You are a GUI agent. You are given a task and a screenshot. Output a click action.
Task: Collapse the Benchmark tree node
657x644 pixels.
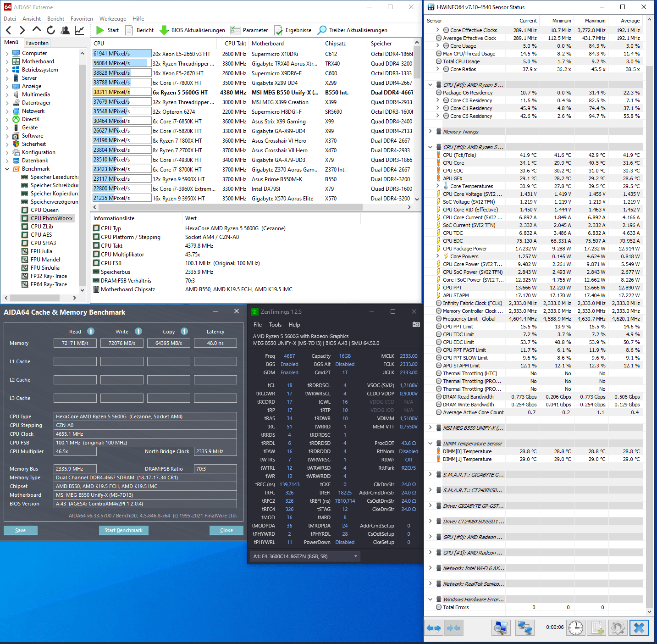click(7, 169)
